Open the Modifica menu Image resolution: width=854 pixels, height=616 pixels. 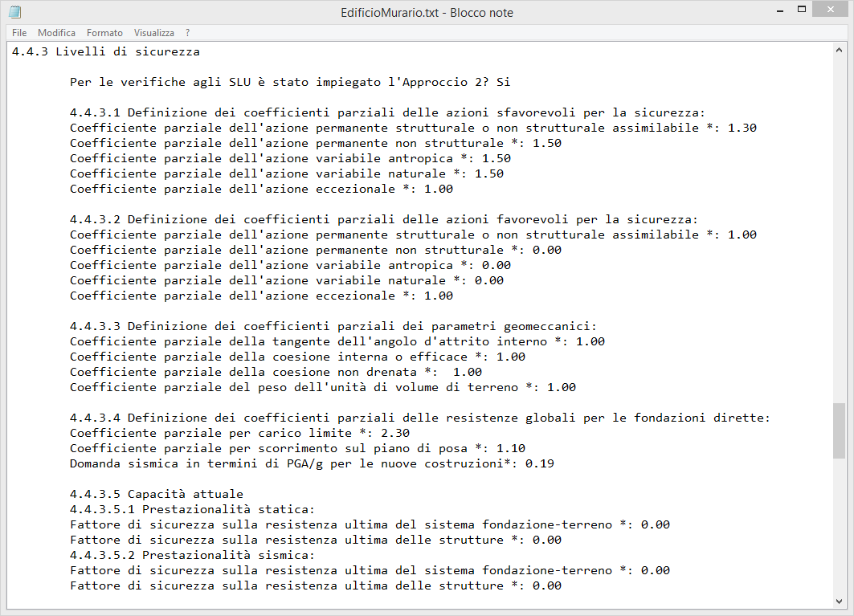[x=57, y=33]
